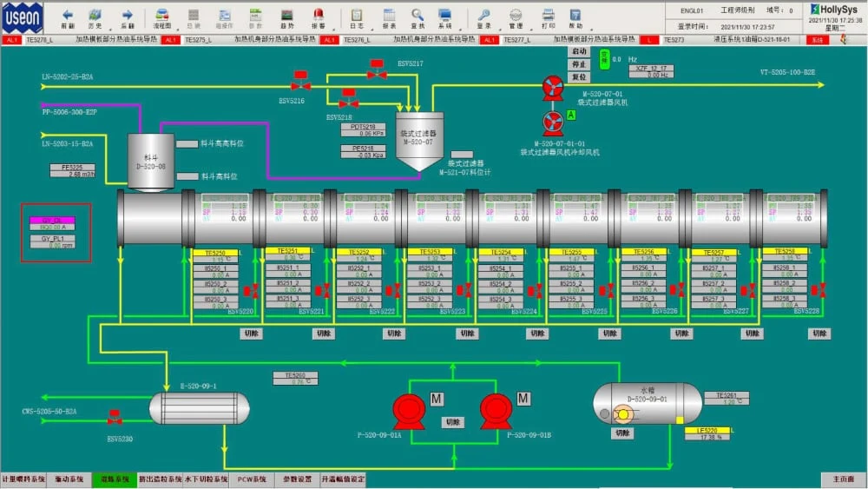868x489 pixels.
Task: Click the alarm bell icon in alarm bar
Action: (844, 40)
